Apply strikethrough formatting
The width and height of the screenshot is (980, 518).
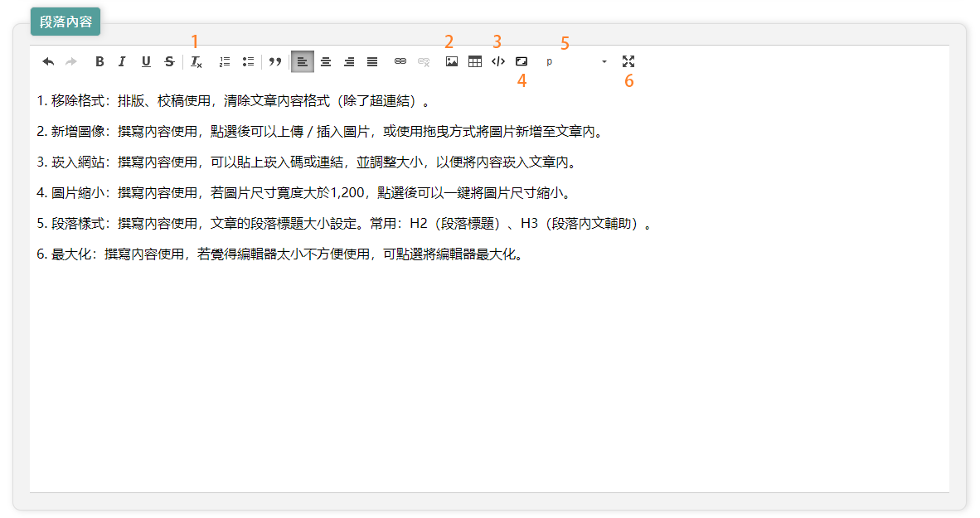click(169, 61)
